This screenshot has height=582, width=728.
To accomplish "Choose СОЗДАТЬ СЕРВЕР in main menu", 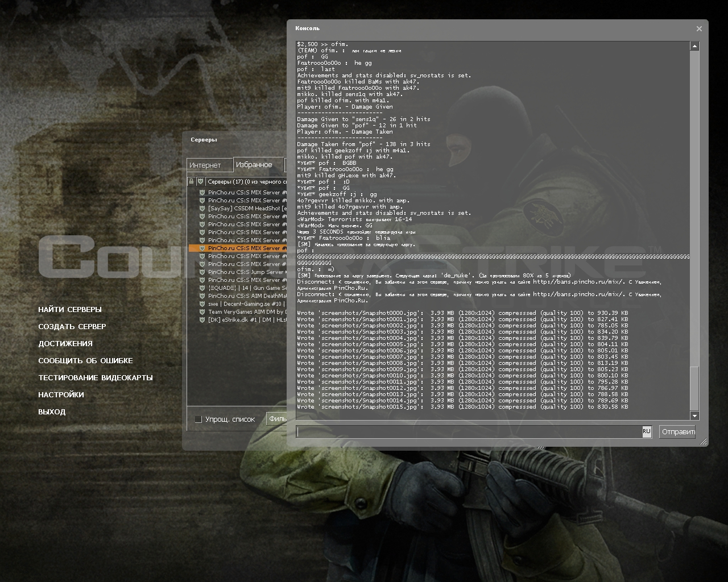I will [72, 327].
